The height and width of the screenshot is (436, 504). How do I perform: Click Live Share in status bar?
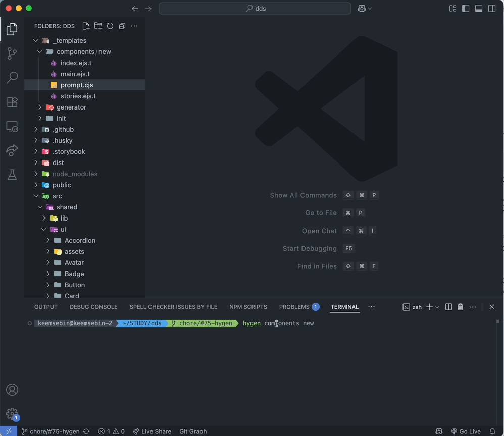[152, 431]
